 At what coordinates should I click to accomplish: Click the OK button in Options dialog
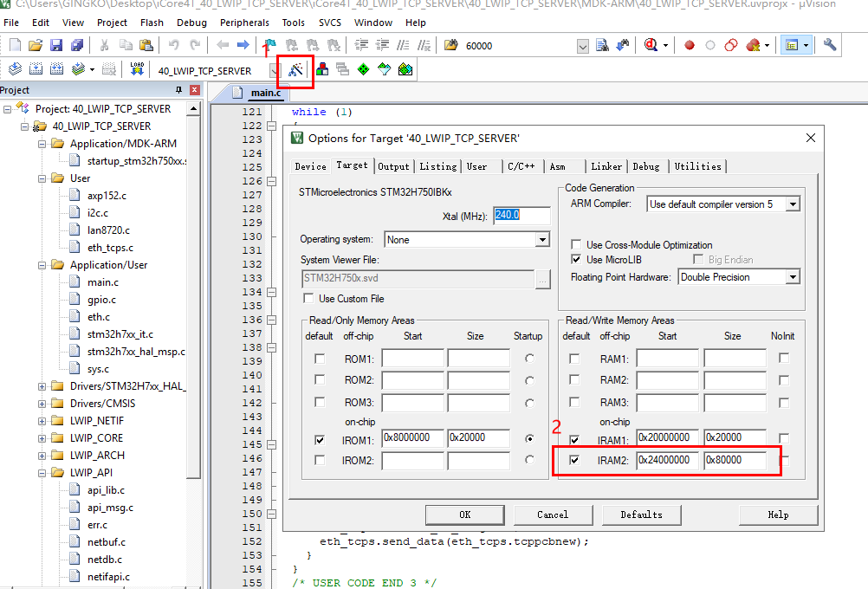pos(464,515)
